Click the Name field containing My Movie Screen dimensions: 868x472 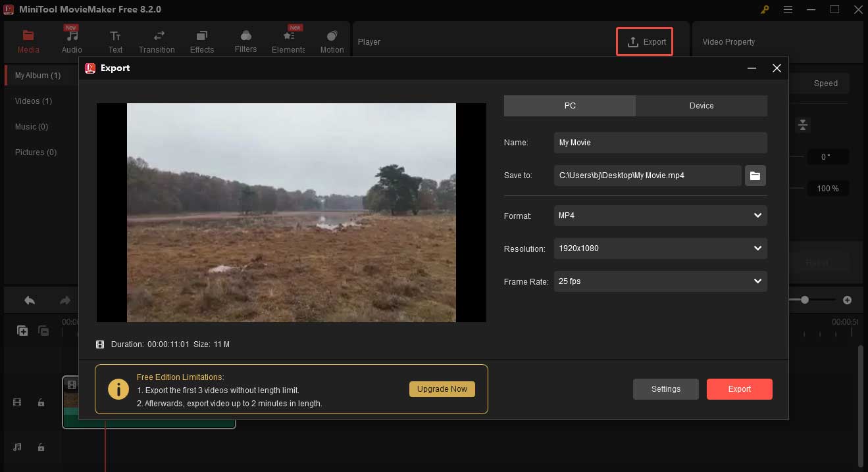pyautogui.click(x=661, y=143)
